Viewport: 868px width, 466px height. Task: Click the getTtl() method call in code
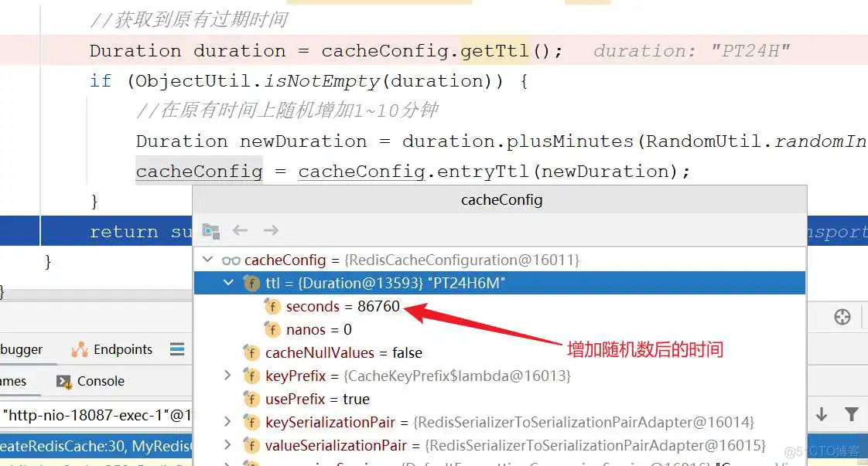[x=495, y=51]
